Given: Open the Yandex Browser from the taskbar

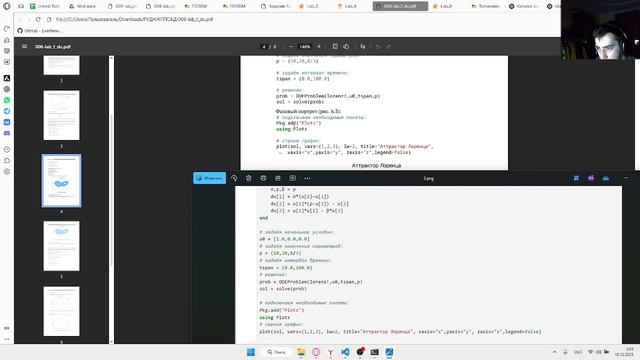Looking at the screenshot, I should pos(331,352).
